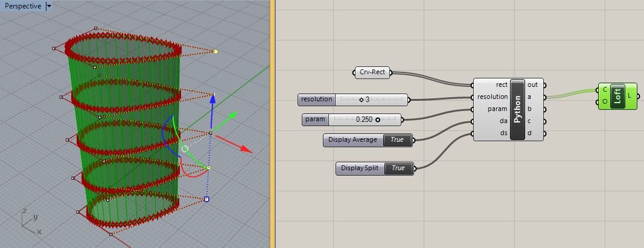Click Python output d
The image size is (644, 248).
coord(530,133)
